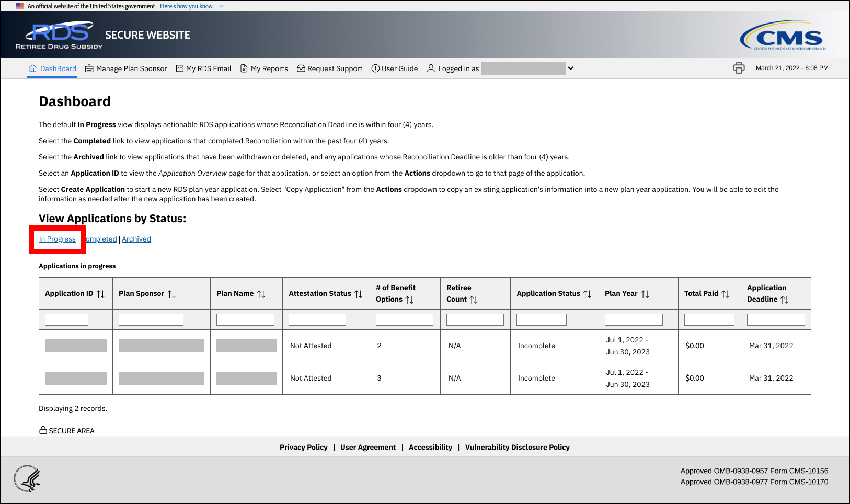
Task: Sort by Plan Year arrows icon
Action: click(x=645, y=294)
